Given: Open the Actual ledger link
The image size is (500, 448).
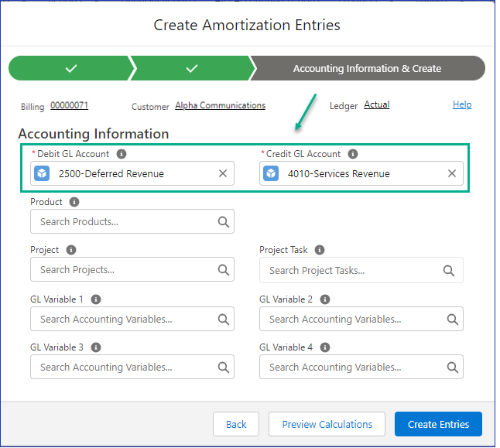Looking at the screenshot, I should [377, 104].
